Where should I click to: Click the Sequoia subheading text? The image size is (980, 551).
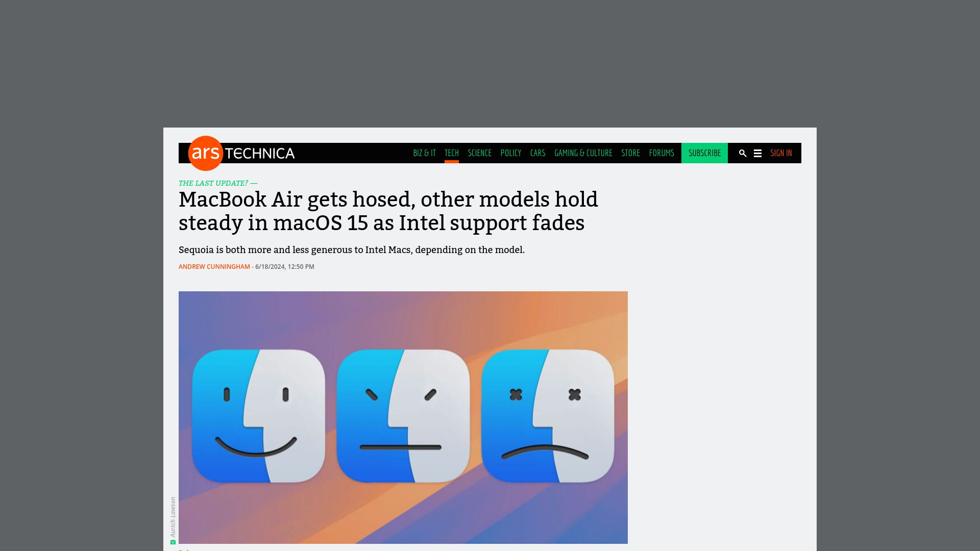[352, 250]
